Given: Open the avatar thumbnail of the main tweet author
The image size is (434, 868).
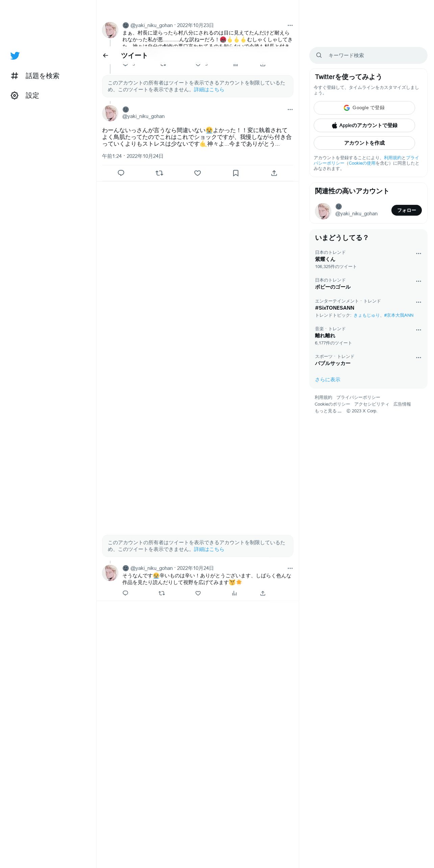Looking at the screenshot, I should tap(110, 113).
